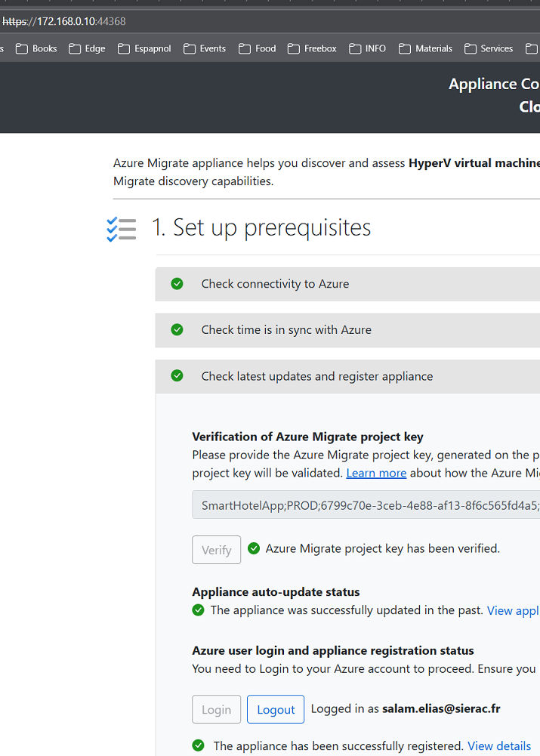The width and height of the screenshot is (540, 756).
Task: Click green check beside appliance updated message
Action: coord(198,610)
